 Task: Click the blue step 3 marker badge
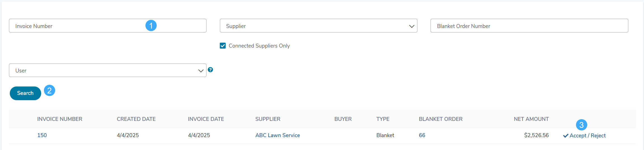pyautogui.click(x=582, y=125)
